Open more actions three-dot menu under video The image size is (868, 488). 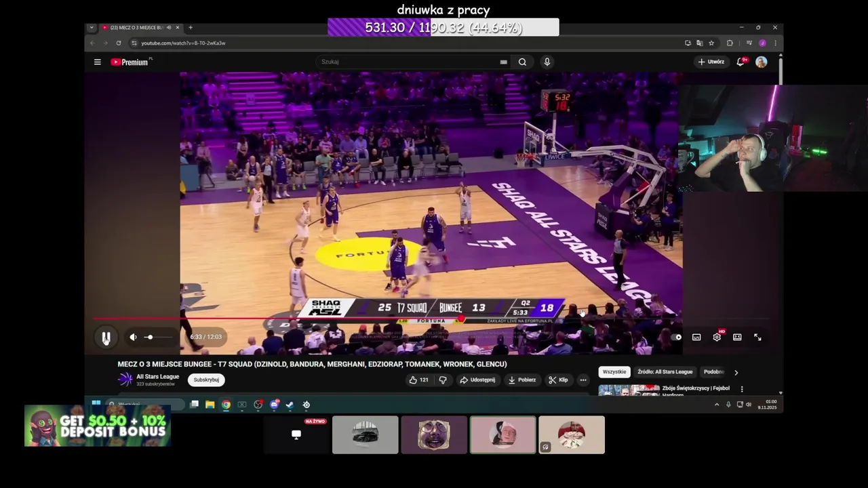pos(583,380)
